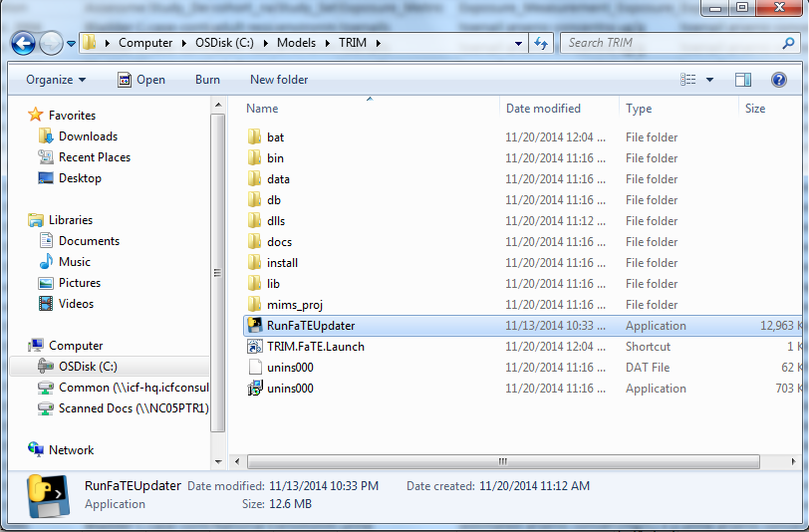Click the Burn toolbar button
Image resolution: width=809 pixels, height=532 pixels.
pyautogui.click(x=207, y=80)
